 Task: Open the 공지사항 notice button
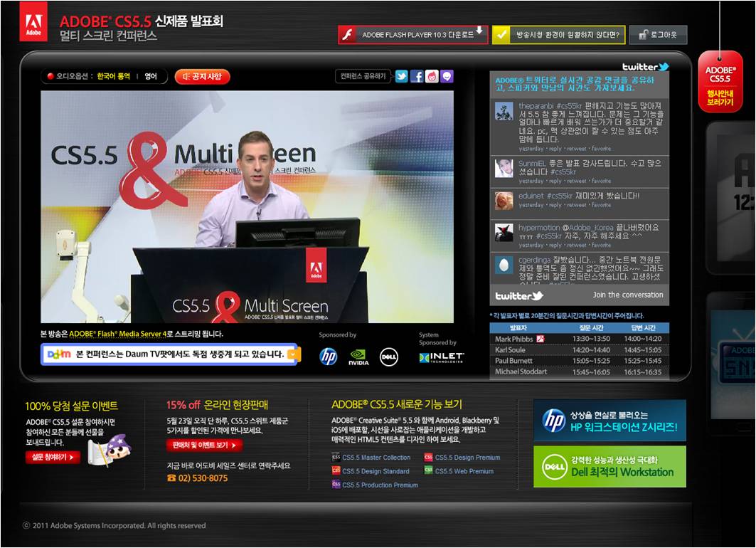(203, 76)
